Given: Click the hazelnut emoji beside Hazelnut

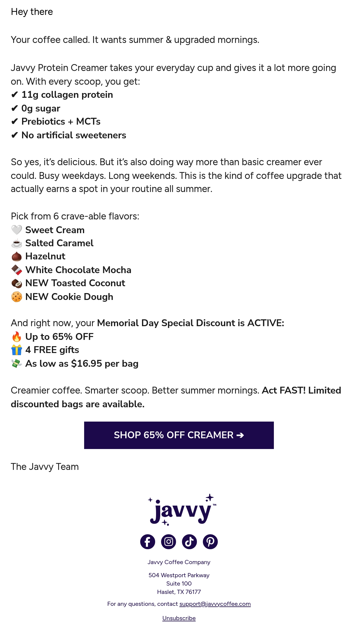Looking at the screenshot, I should coord(17,256).
